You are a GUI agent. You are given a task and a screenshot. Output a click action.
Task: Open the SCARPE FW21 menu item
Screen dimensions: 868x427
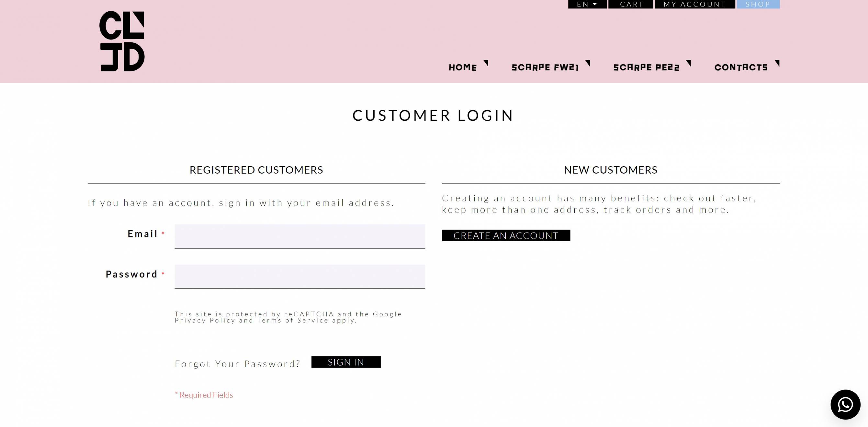pyautogui.click(x=545, y=67)
